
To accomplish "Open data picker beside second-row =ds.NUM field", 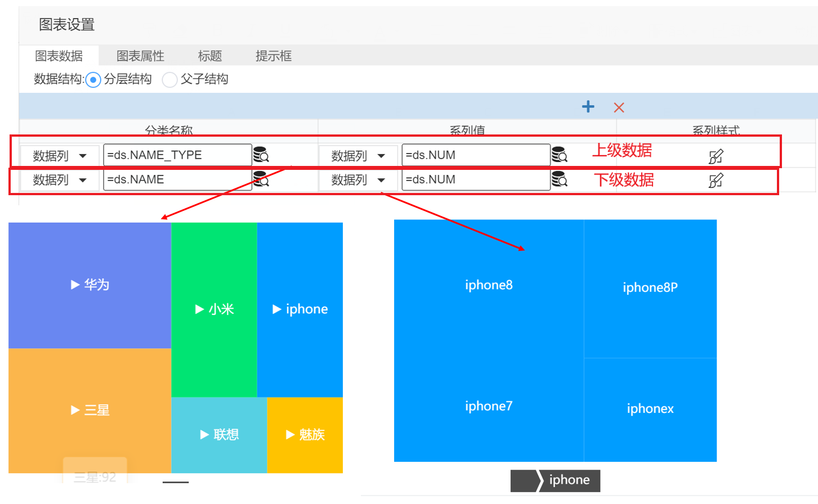I will click(559, 179).
